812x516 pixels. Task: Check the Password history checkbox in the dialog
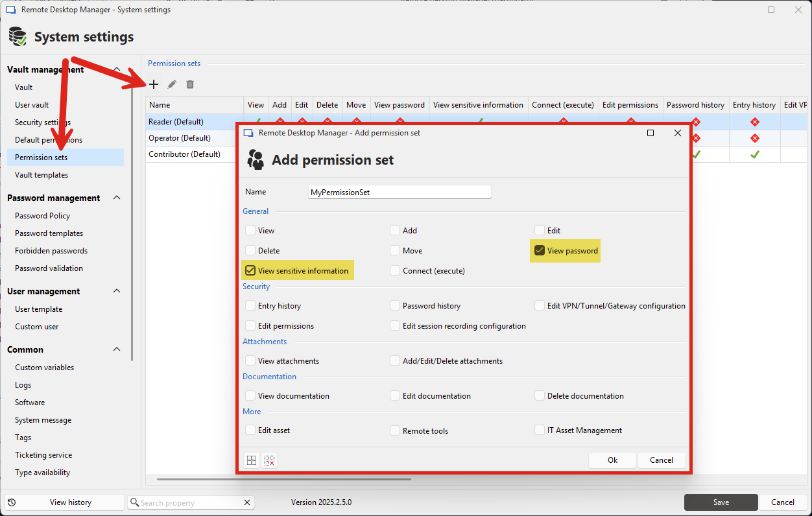(x=395, y=306)
